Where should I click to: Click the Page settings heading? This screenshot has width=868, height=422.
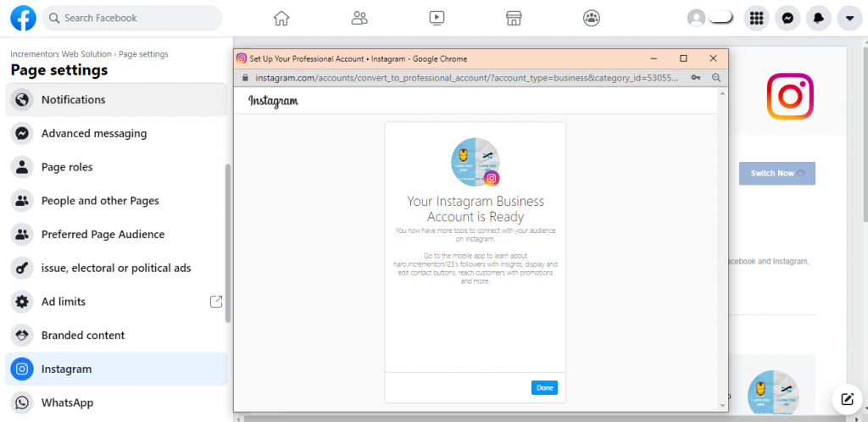pyautogui.click(x=59, y=70)
